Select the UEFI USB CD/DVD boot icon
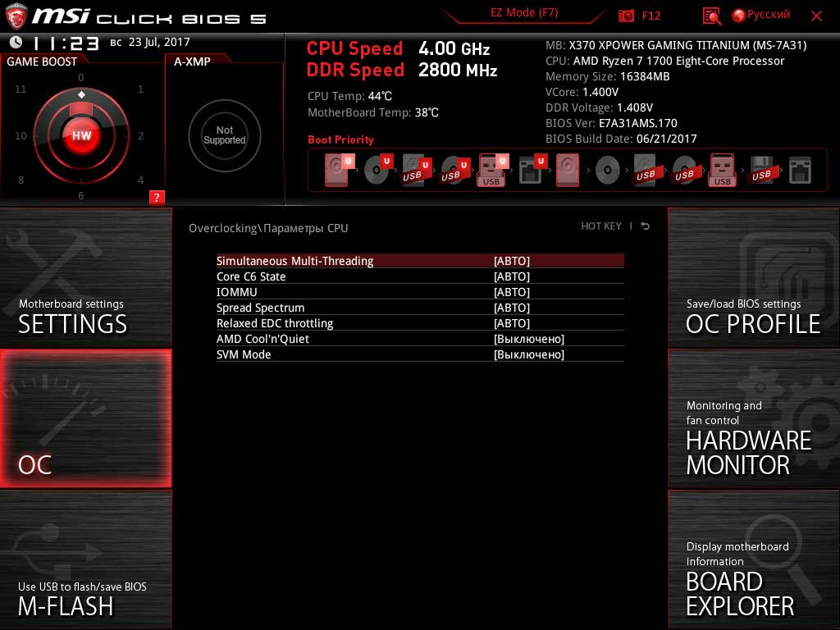The width and height of the screenshot is (840, 630). click(x=454, y=171)
